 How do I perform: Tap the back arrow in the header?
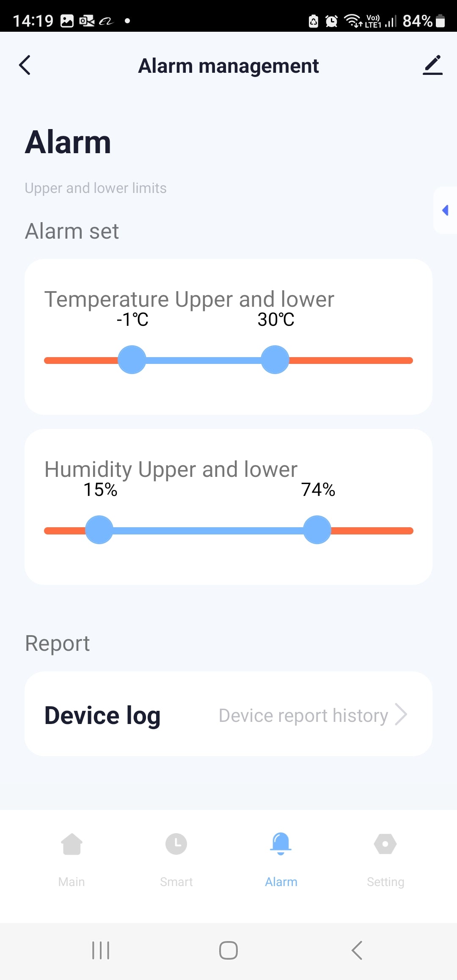(25, 65)
